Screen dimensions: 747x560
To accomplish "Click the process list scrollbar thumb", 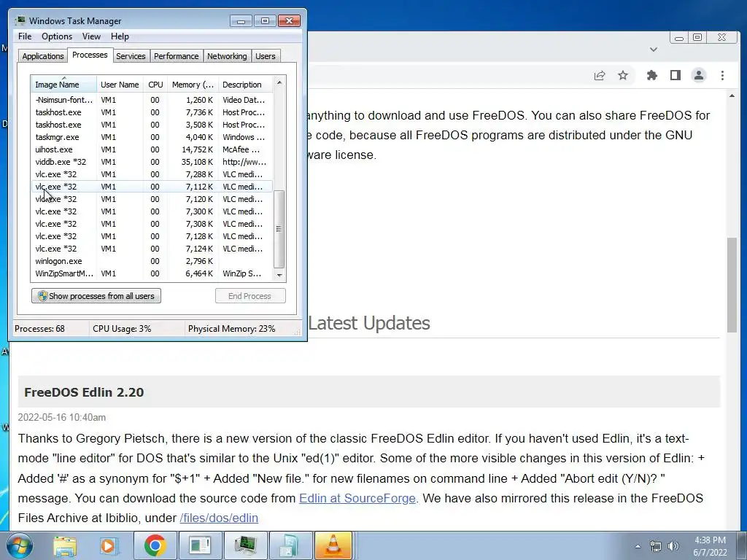I will (279, 229).
